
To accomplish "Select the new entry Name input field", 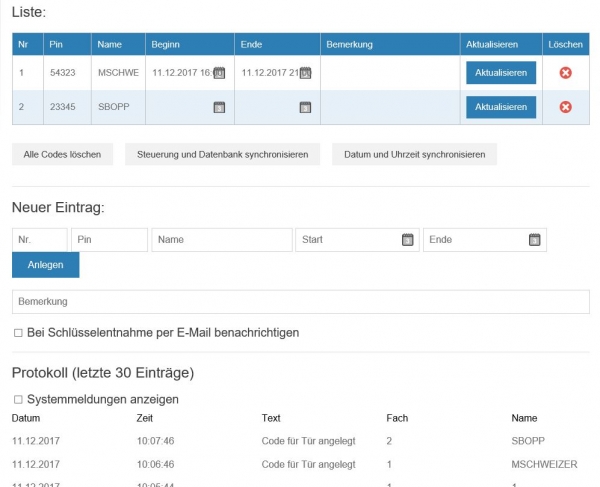I will point(221,240).
